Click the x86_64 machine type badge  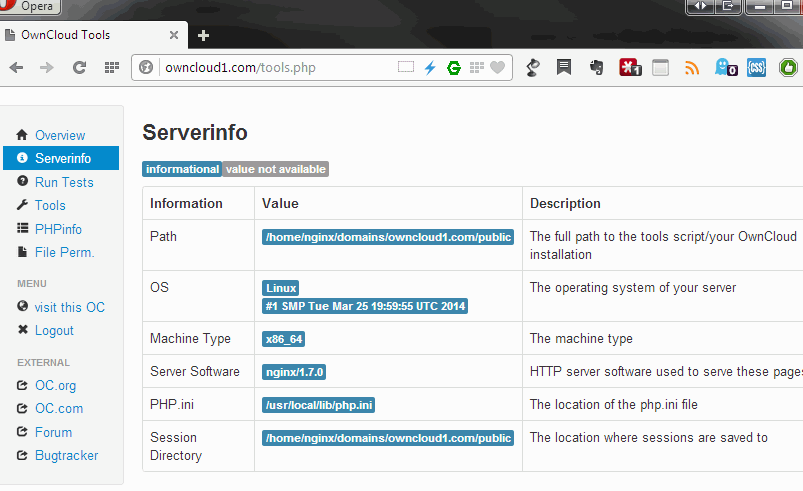[284, 339]
